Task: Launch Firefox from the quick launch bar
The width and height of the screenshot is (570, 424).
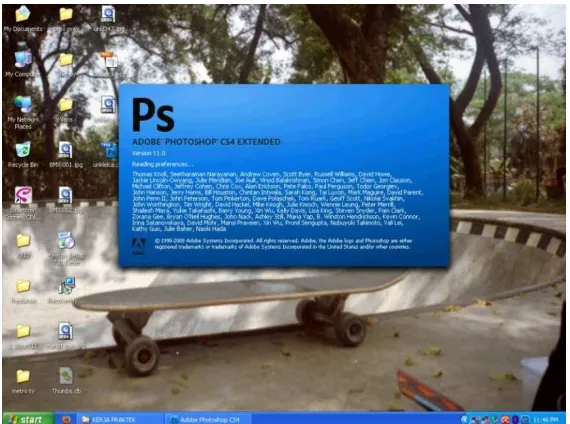Action: 66,419
